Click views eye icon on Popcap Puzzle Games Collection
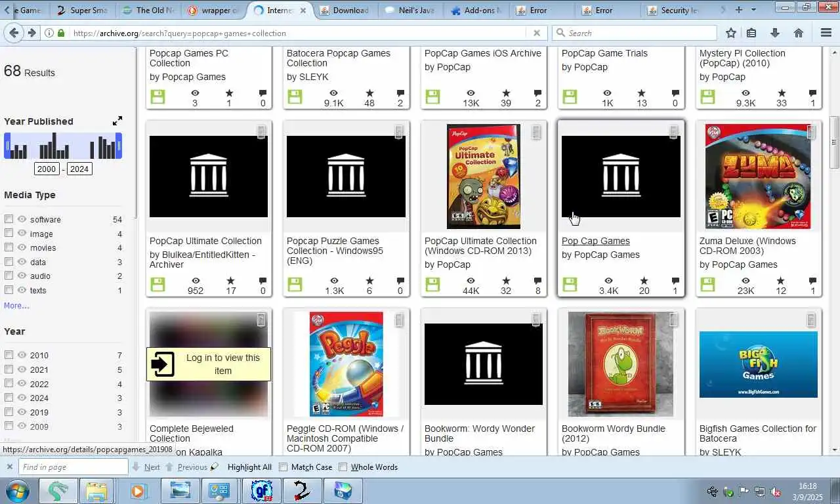Viewport: 840px width, 504px height. [x=334, y=281]
